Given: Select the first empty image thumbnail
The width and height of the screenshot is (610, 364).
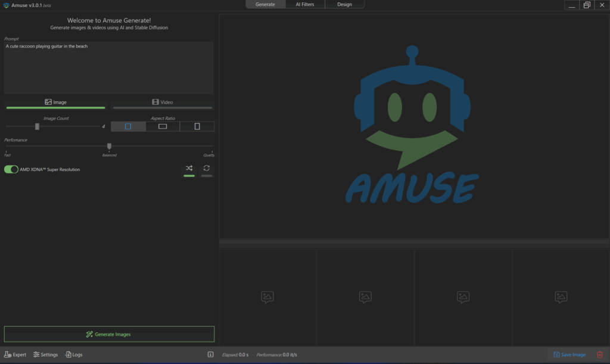Looking at the screenshot, I should pyautogui.click(x=267, y=297).
